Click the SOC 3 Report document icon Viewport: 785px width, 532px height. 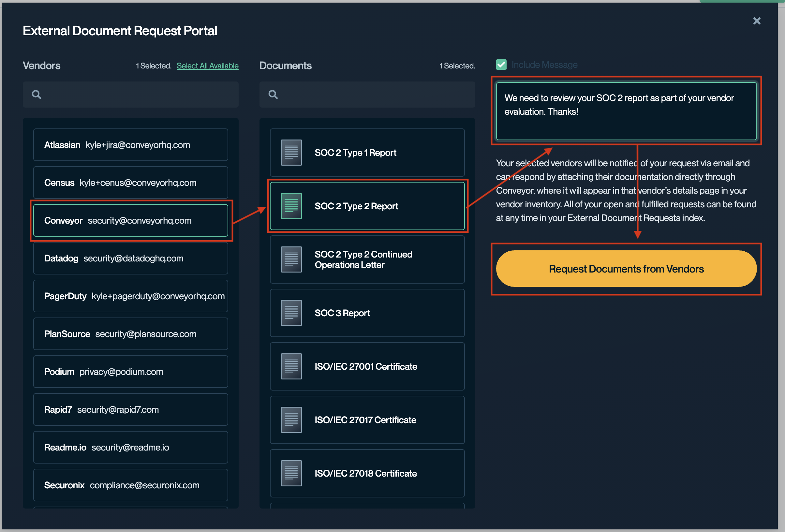click(291, 313)
